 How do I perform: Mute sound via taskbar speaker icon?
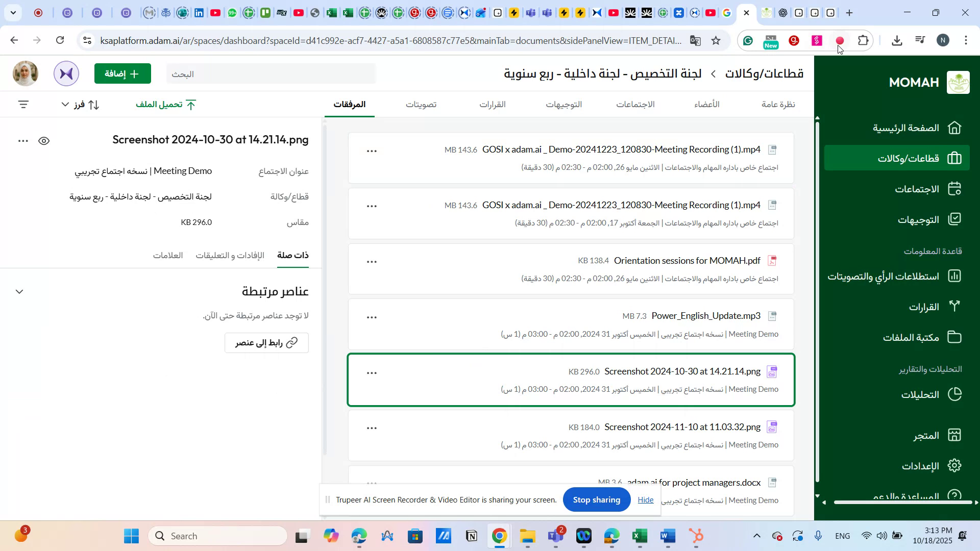tap(881, 536)
